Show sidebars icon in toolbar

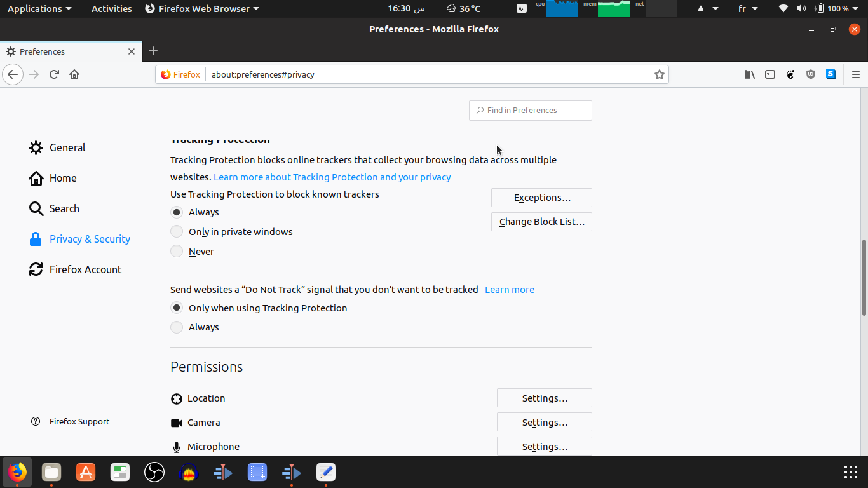pyautogui.click(x=770, y=74)
